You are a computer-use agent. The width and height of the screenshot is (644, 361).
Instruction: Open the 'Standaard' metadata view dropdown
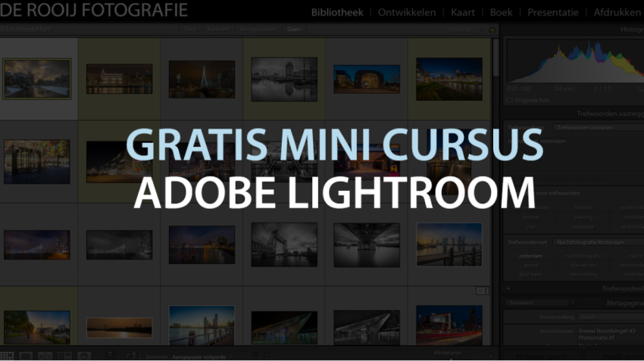[540, 303]
